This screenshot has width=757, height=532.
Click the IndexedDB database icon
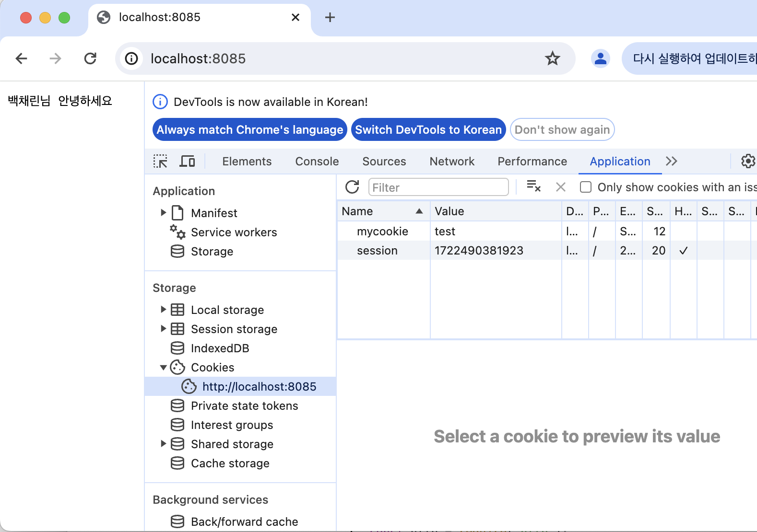click(x=177, y=348)
